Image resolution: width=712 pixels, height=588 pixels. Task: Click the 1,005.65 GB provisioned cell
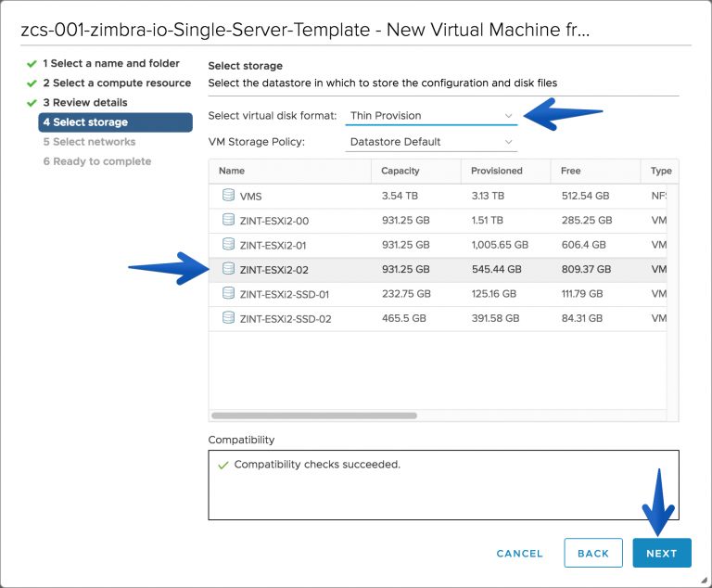[500, 245]
